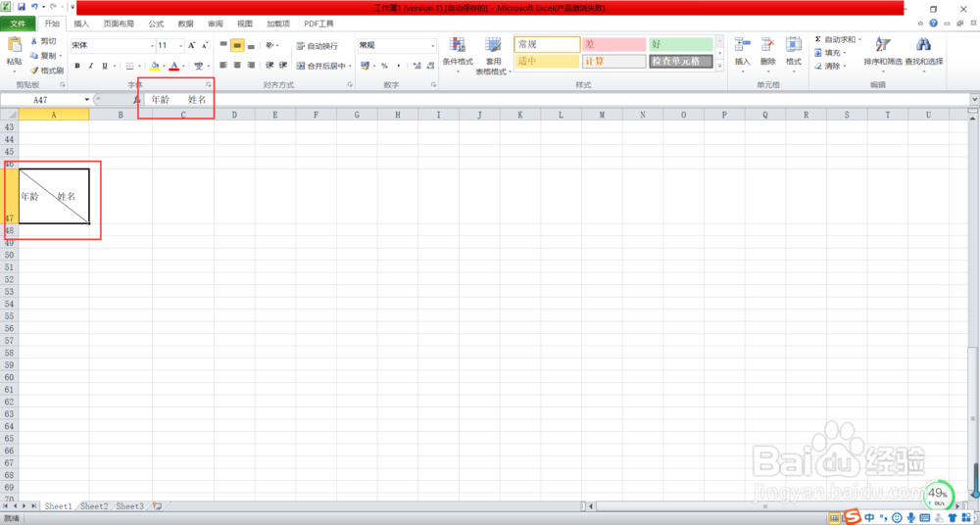Viewport: 980px width, 525px height.
Task: Click the phonetic guide (变) icon
Action: pos(198,66)
